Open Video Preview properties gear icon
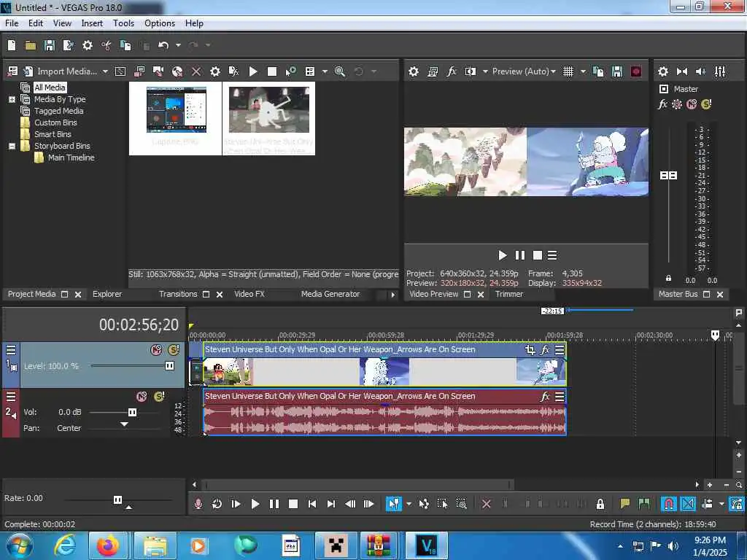Viewport: 747px width, 560px height. coord(414,71)
